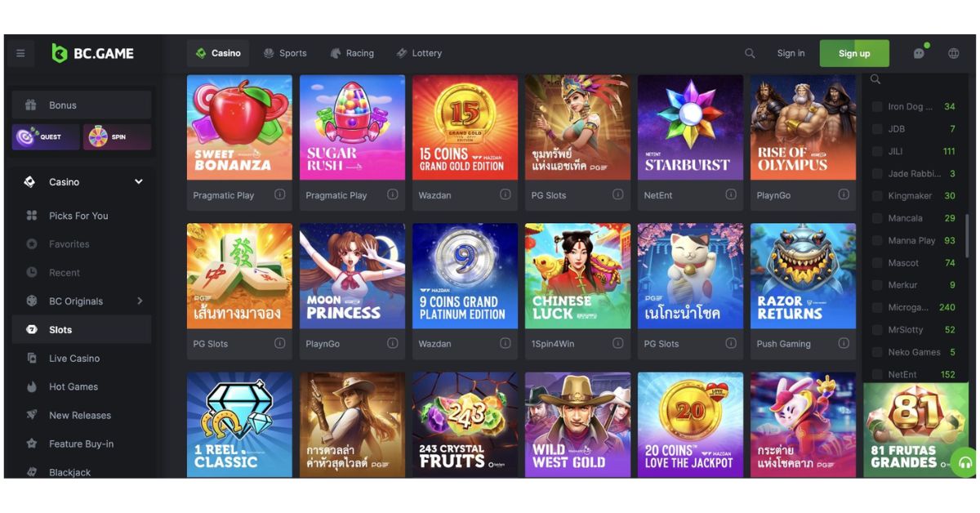The height and width of the screenshot is (513, 980).
Task: Click the green Sign up button
Action: pyautogui.click(x=854, y=54)
